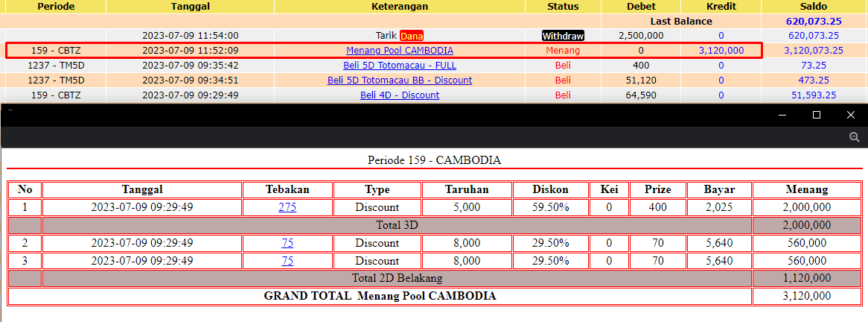The height and width of the screenshot is (322, 868).
Task: Select the Taruhan column header
Action: [x=467, y=189]
